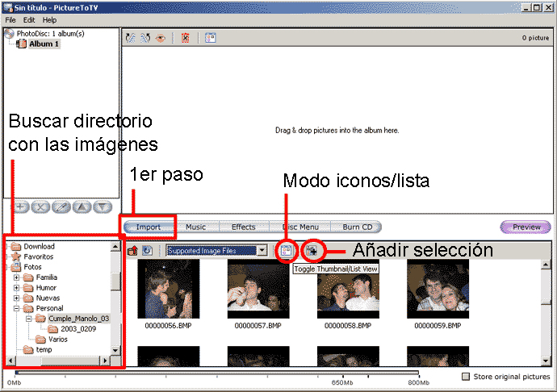Image resolution: width=557 pixels, height=392 pixels.
Task: Delete album with the X button
Action: point(40,206)
